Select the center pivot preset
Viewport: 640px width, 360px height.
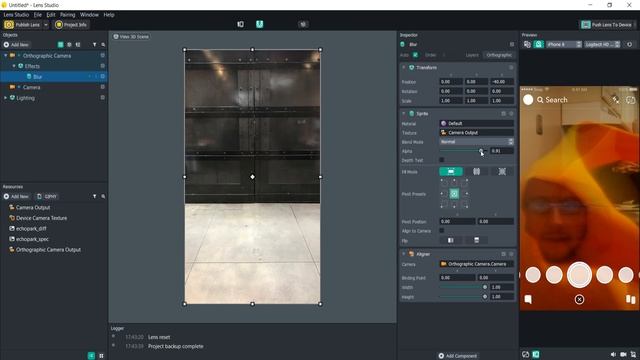454,194
